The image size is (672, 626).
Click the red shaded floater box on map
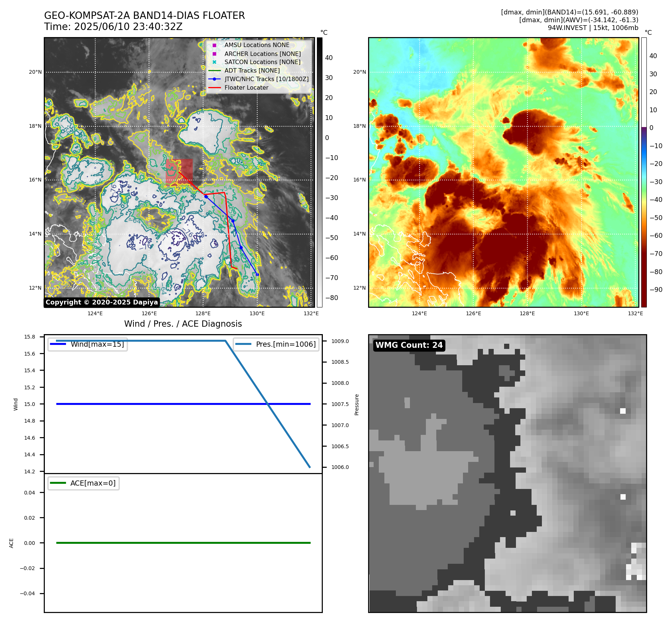(x=179, y=171)
